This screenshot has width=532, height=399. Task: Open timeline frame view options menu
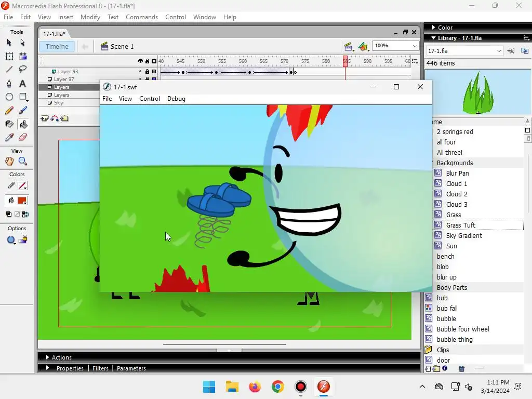coord(415,61)
